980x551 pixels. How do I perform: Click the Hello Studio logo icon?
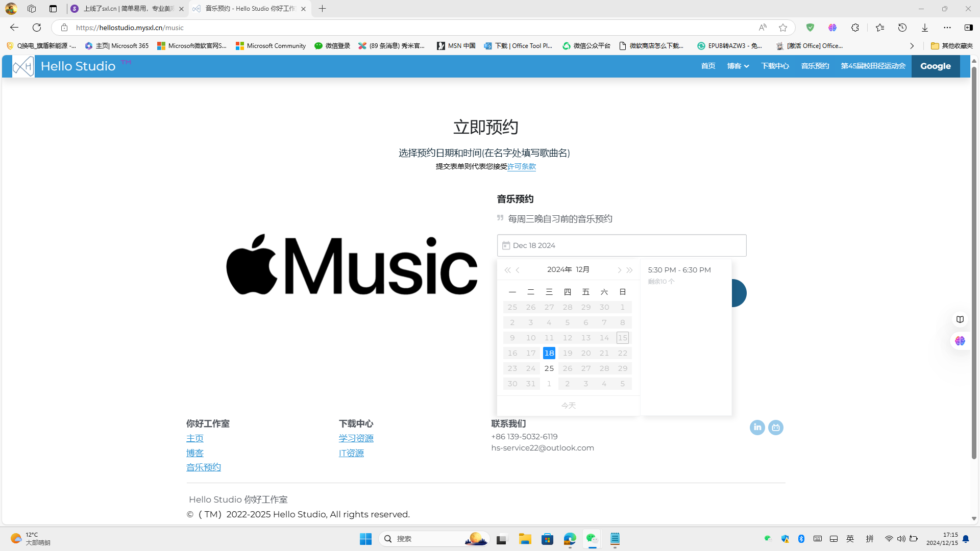tap(23, 66)
